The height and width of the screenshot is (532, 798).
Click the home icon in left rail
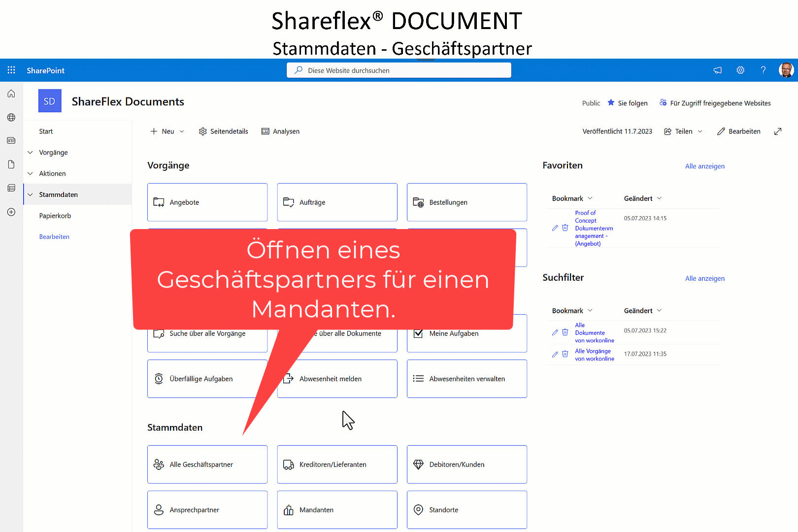(x=11, y=94)
